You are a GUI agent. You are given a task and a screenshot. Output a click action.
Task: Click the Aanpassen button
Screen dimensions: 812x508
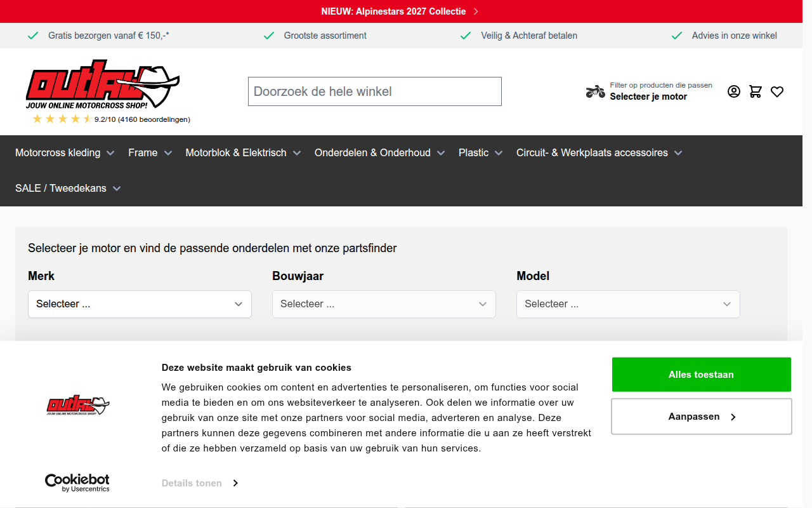point(701,417)
